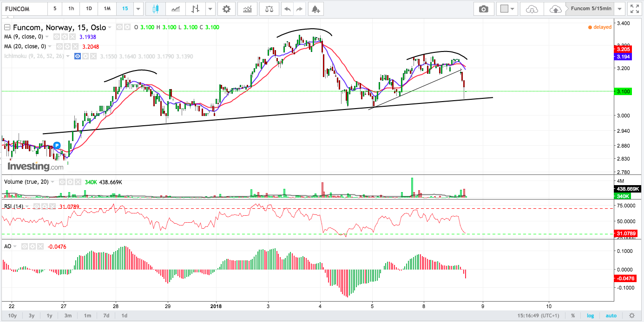Viewport: 644px width, 322px height.
Task: Switch to the 1h interval
Action: point(71,9)
